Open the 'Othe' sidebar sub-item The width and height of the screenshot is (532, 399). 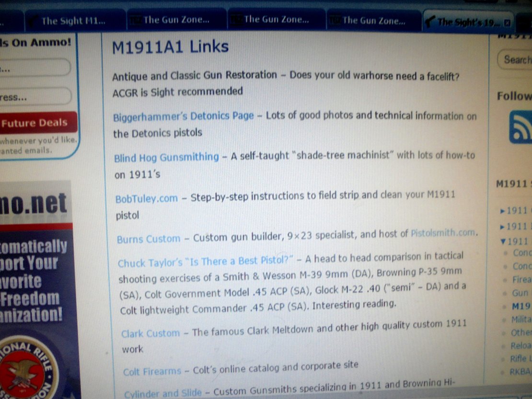tap(521, 333)
